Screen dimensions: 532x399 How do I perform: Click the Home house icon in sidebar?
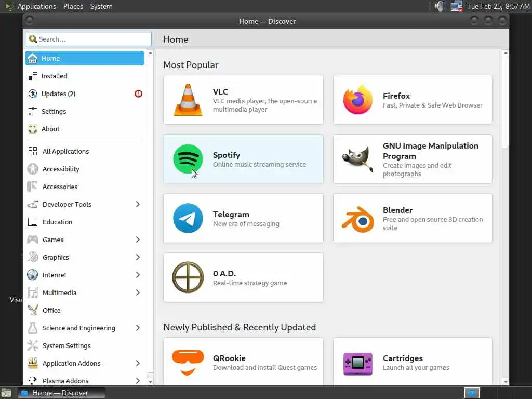(33, 58)
